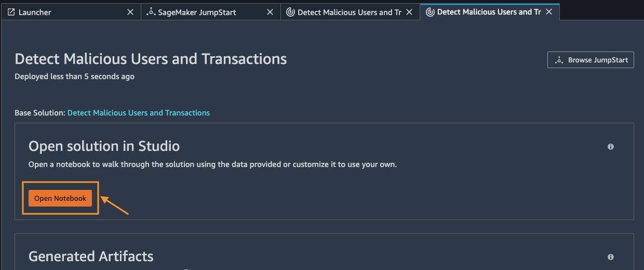The width and height of the screenshot is (644, 270).
Task: Select the active Detect Malicious Users tab label
Action: click(x=489, y=12)
